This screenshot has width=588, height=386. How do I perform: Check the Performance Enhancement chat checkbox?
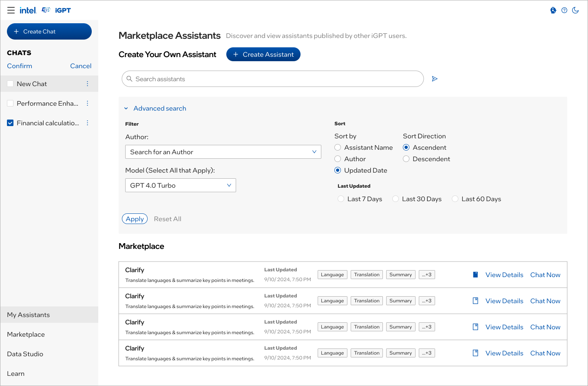(10, 103)
